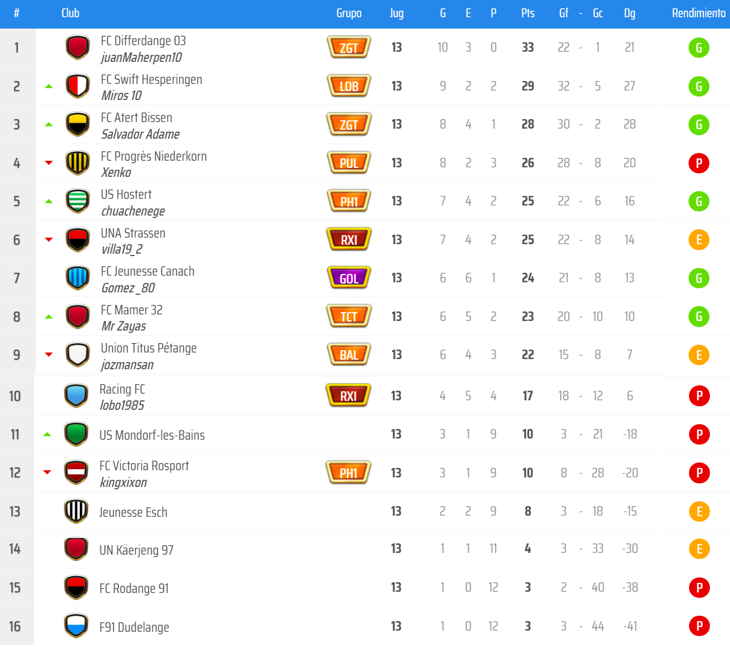
Task: Click FC Swift Hesperingen shield icon
Action: coord(77,86)
